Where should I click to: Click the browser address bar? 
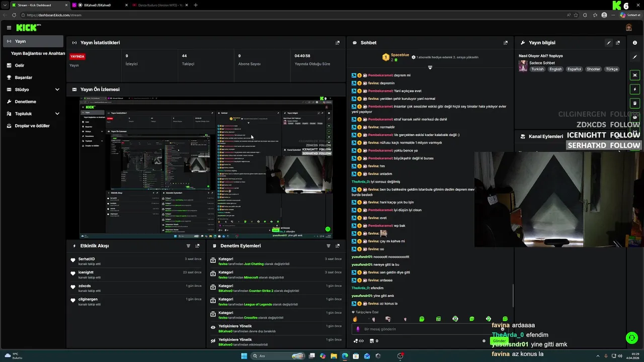tap(292, 15)
